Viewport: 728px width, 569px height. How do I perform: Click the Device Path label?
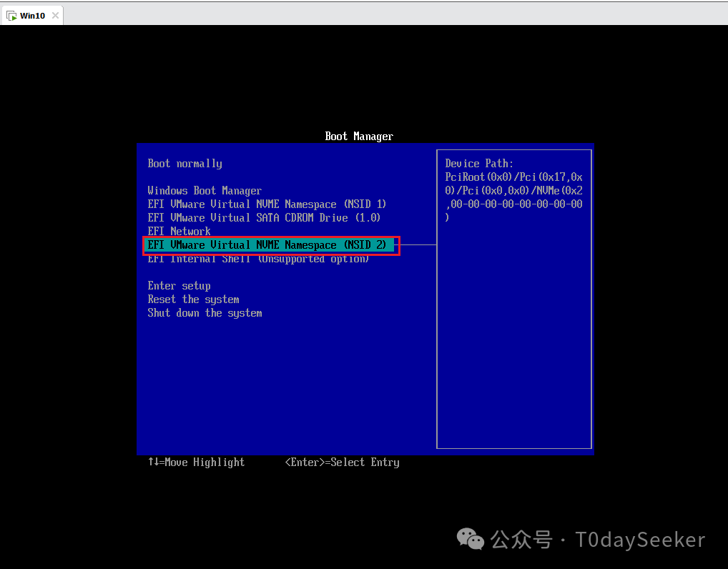pyautogui.click(x=479, y=164)
